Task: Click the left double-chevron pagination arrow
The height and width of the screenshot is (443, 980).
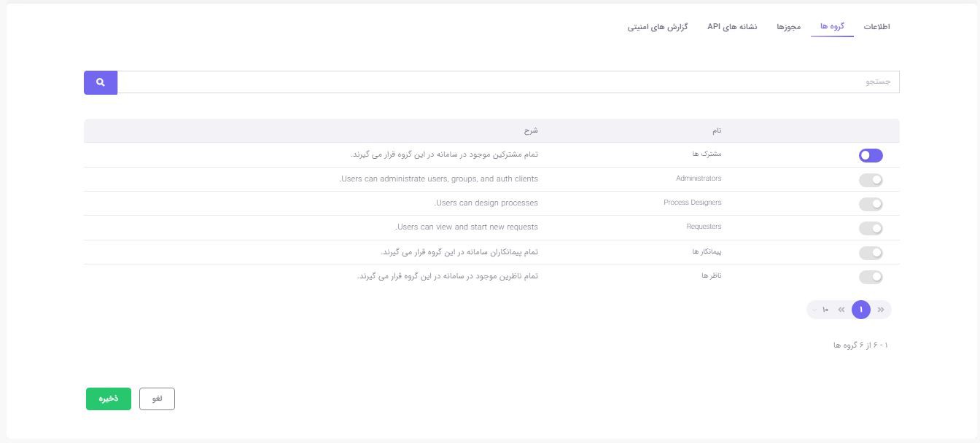Action: [x=841, y=310]
